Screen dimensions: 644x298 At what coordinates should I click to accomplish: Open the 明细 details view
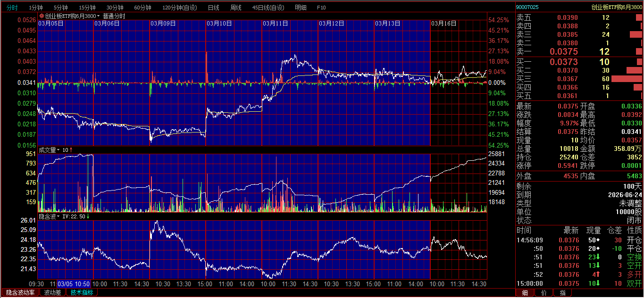[300, 8]
